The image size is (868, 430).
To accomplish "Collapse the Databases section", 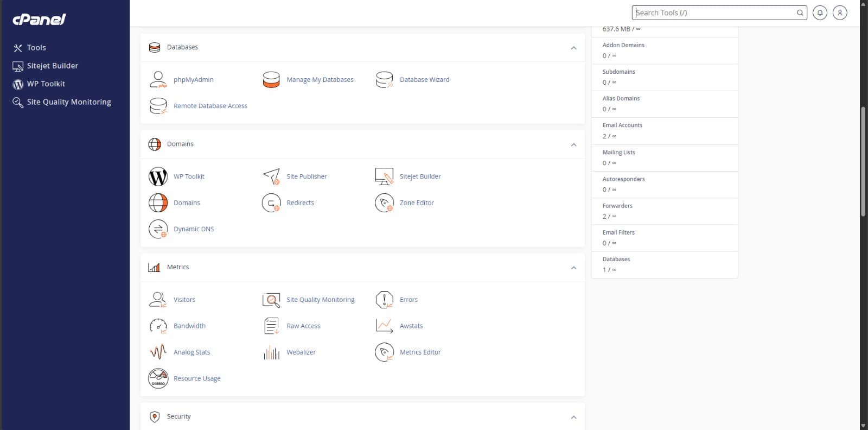I will tap(573, 48).
